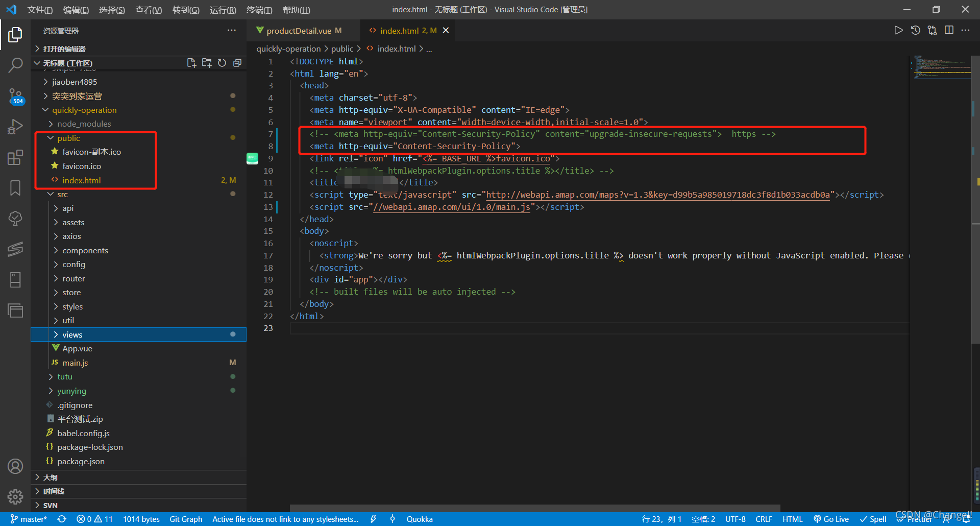
Task: Open main.js in the file tree
Action: (138, 363)
